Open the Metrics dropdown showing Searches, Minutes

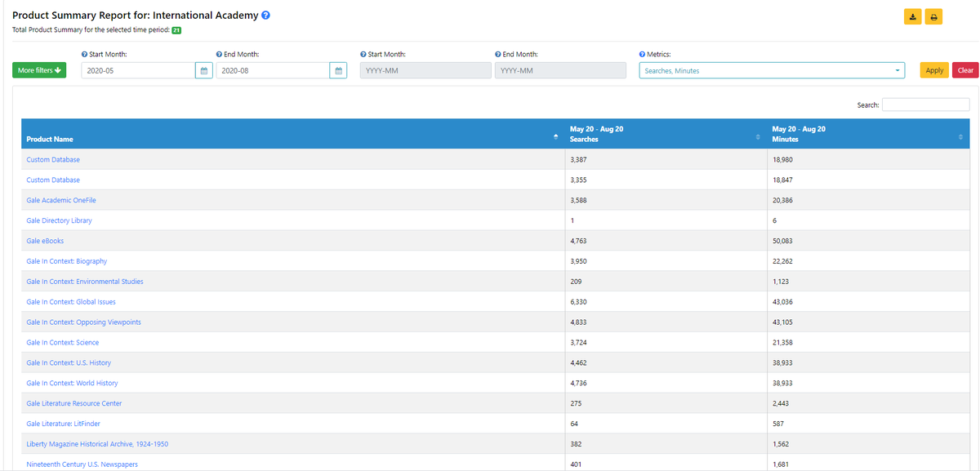click(x=772, y=70)
